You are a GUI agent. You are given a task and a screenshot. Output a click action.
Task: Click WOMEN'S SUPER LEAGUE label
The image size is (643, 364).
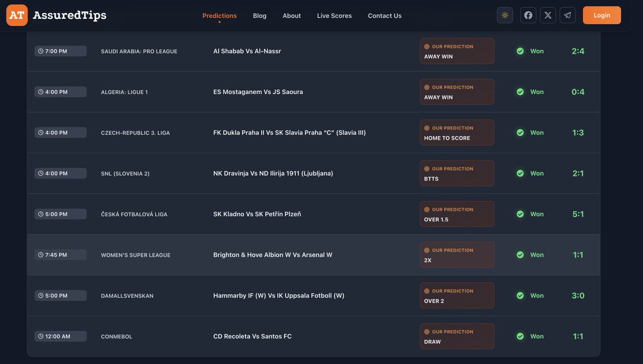[136, 255]
